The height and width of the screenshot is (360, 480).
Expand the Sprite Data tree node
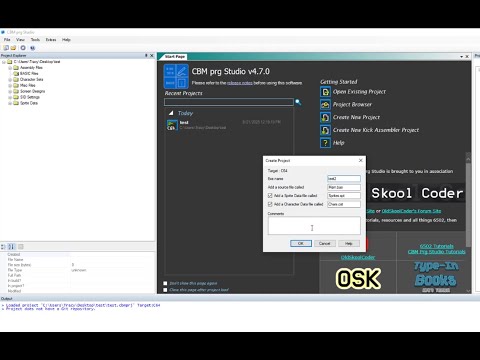(x=10, y=103)
